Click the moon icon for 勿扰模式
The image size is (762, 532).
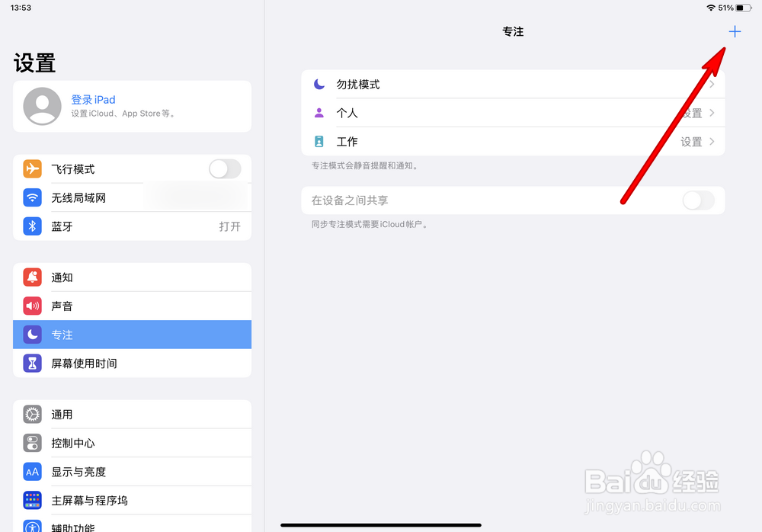319,84
